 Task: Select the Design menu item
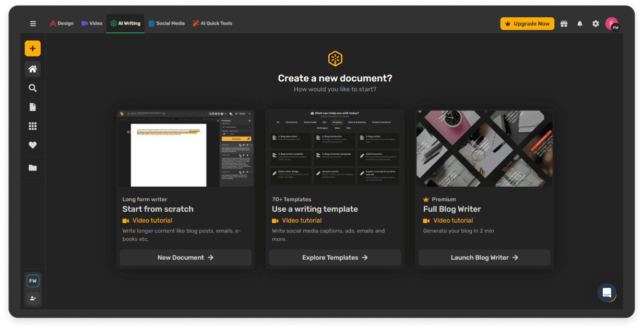[62, 23]
